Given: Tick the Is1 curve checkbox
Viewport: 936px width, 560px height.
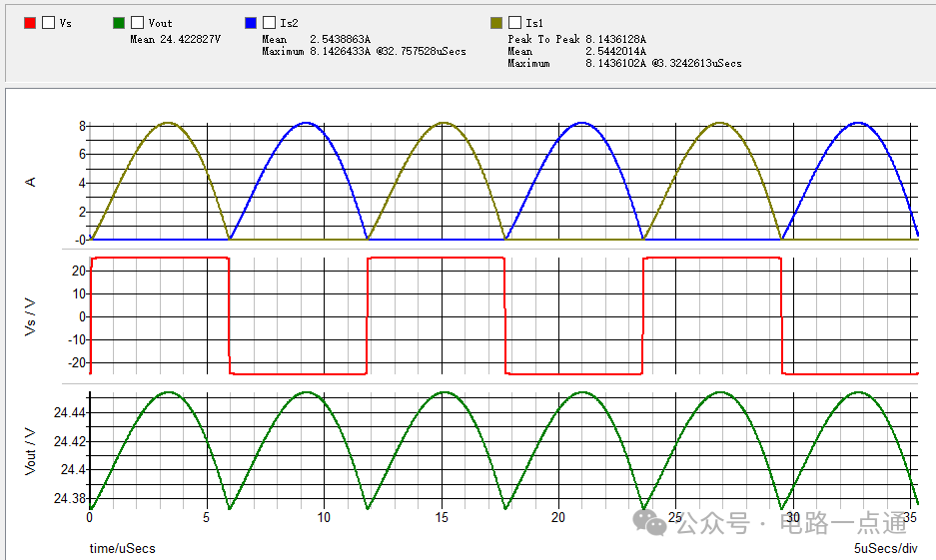Looking at the screenshot, I should tap(514, 23).
